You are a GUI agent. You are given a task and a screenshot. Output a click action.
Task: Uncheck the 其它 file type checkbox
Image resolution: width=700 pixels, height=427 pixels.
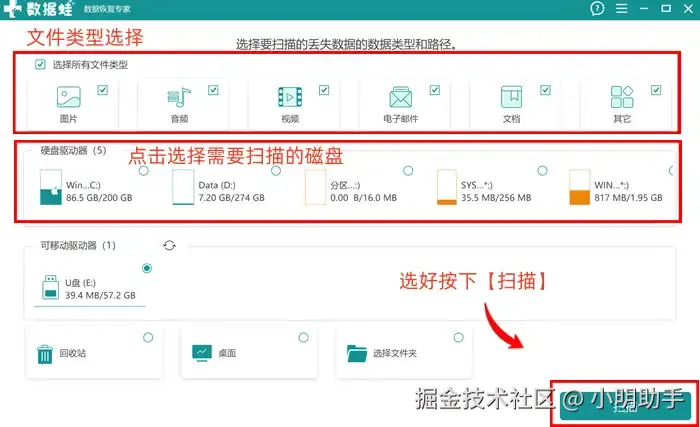[656, 90]
